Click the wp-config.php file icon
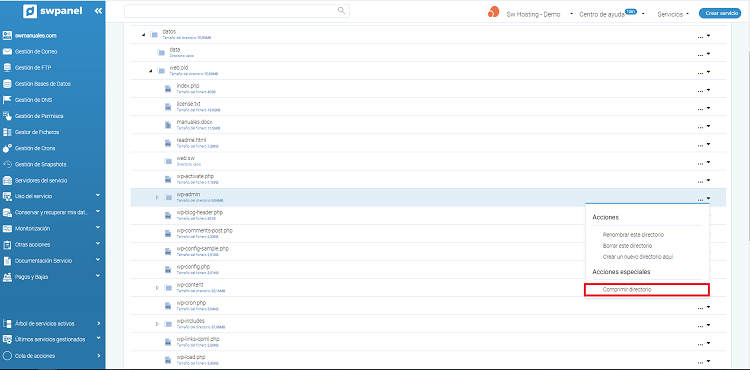Image resolution: width=750 pixels, height=370 pixels. pos(168,270)
